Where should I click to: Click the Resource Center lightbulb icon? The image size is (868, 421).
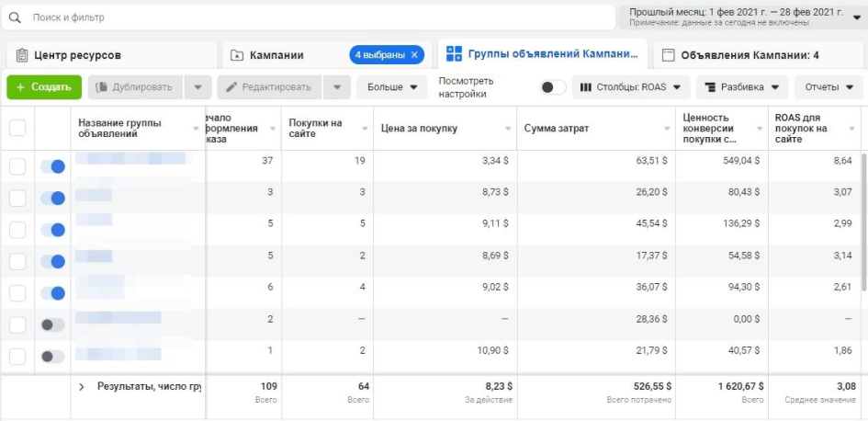click(21, 55)
